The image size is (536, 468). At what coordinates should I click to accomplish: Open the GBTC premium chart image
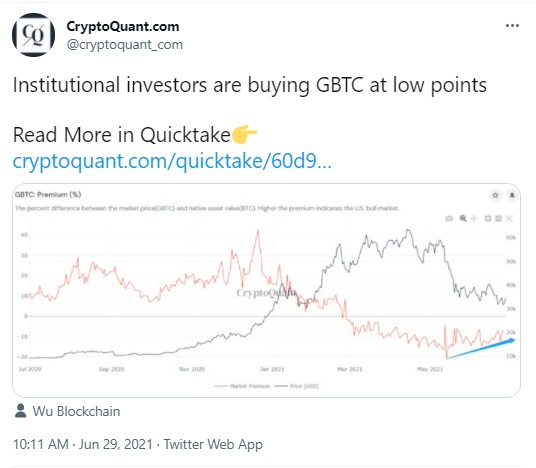click(266, 290)
